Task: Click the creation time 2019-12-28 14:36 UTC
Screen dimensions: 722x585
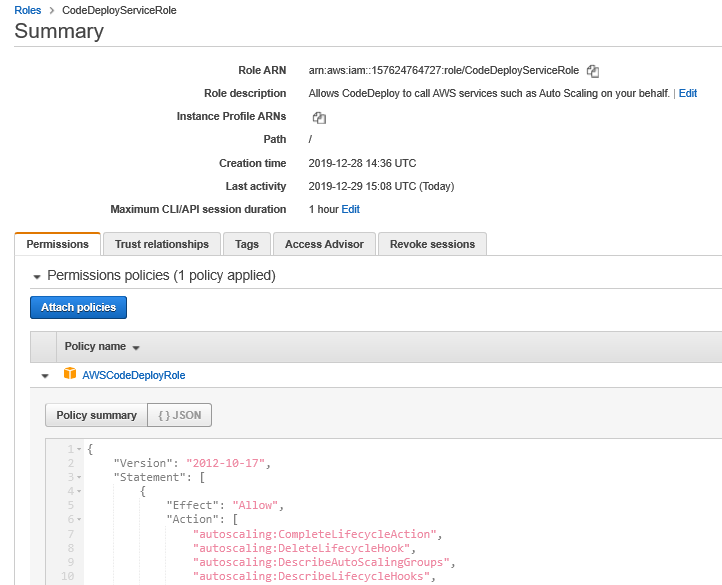Action: [362, 164]
